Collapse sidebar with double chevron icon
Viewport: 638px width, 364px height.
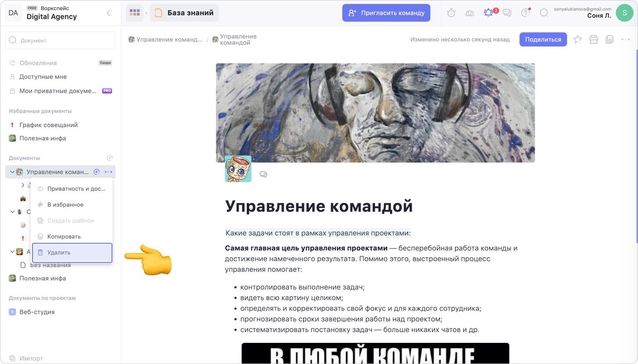[x=109, y=13]
